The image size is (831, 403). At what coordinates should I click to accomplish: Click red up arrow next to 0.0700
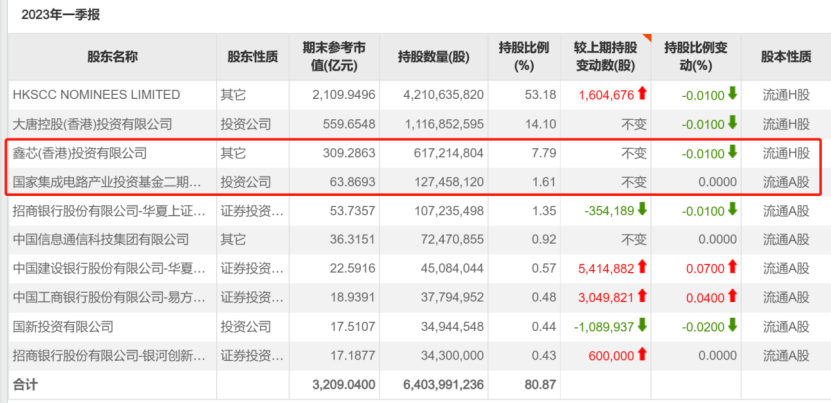(732, 269)
